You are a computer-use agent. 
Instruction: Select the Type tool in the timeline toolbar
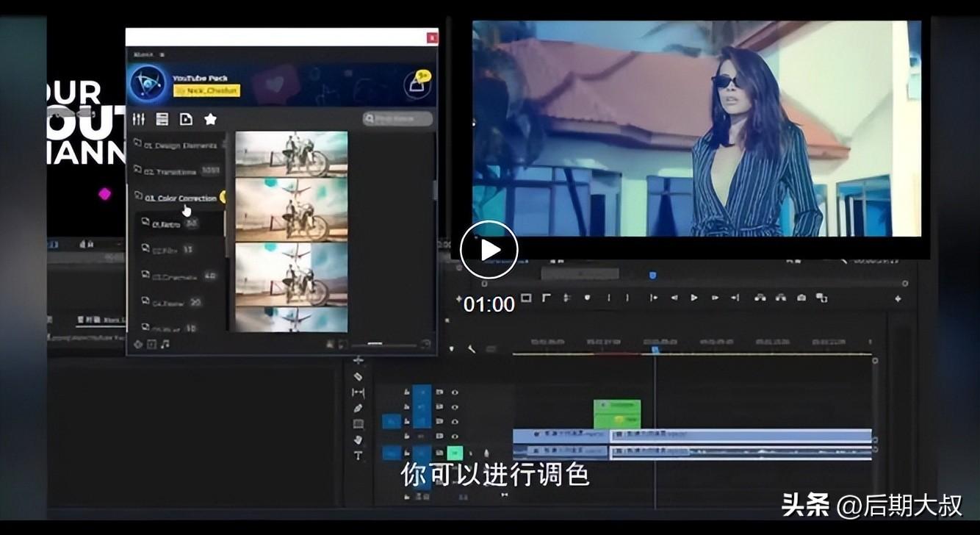point(359,456)
